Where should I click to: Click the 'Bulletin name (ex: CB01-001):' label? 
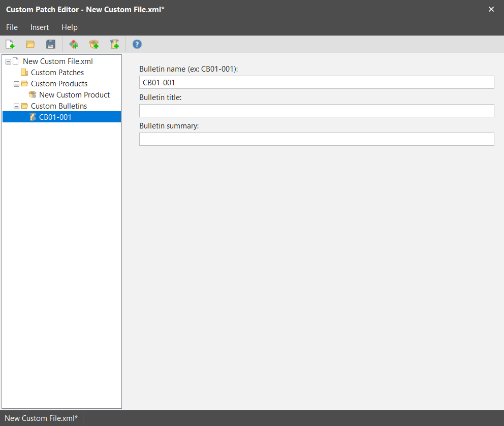[x=188, y=69]
